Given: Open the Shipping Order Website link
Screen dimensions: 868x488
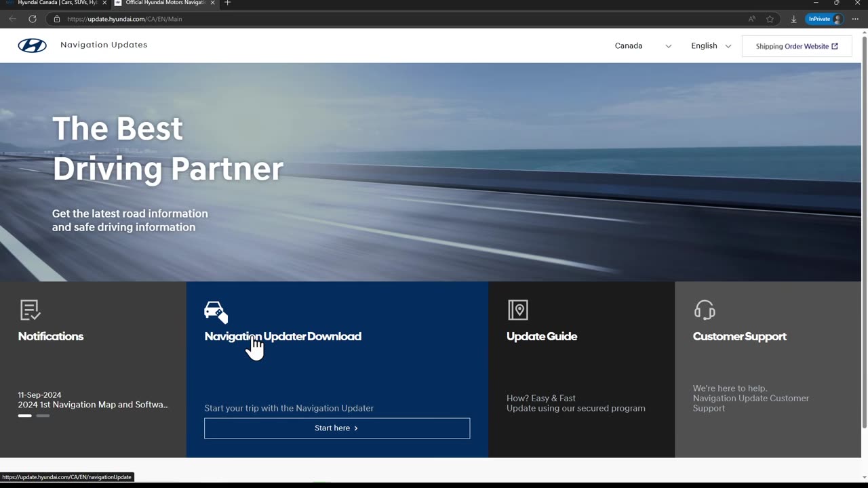Looking at the screenshot, I should (x=797, y=46).
